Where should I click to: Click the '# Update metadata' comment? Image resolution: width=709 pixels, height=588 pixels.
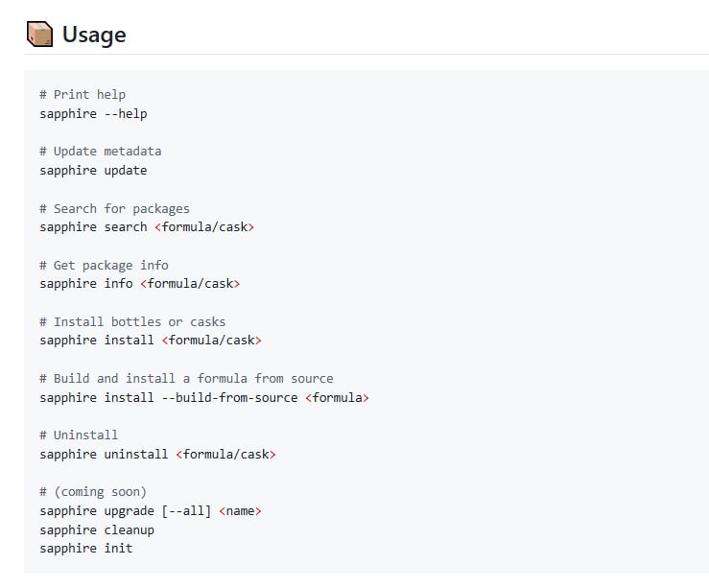click(101, 152)
